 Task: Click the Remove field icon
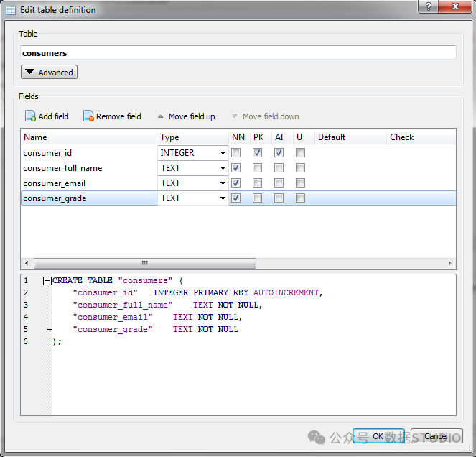click(x=88, y=116)
